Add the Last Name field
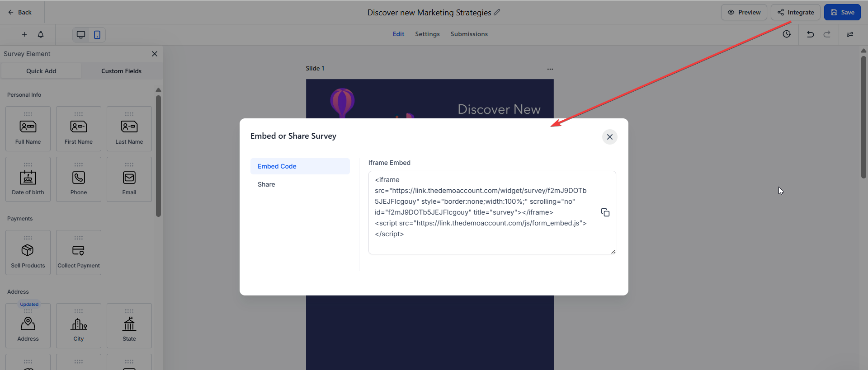 click(x=129, y=129)
